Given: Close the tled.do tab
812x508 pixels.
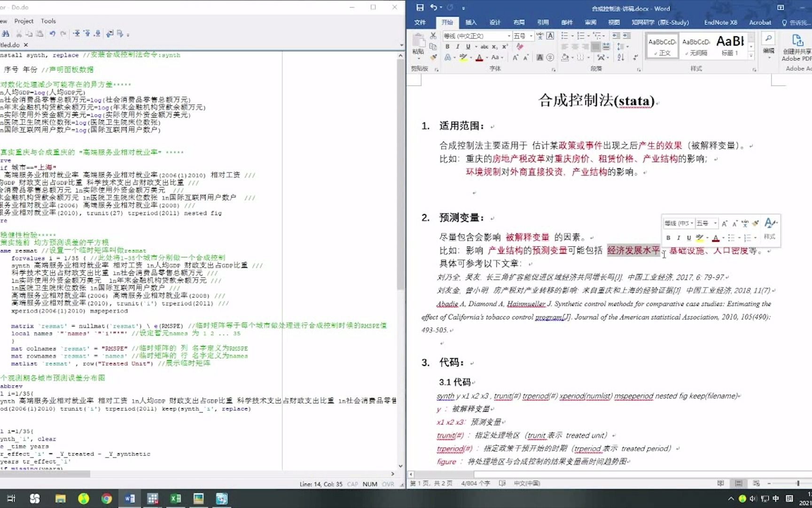Looking at the screenshot, I should [x=26, y=45].
